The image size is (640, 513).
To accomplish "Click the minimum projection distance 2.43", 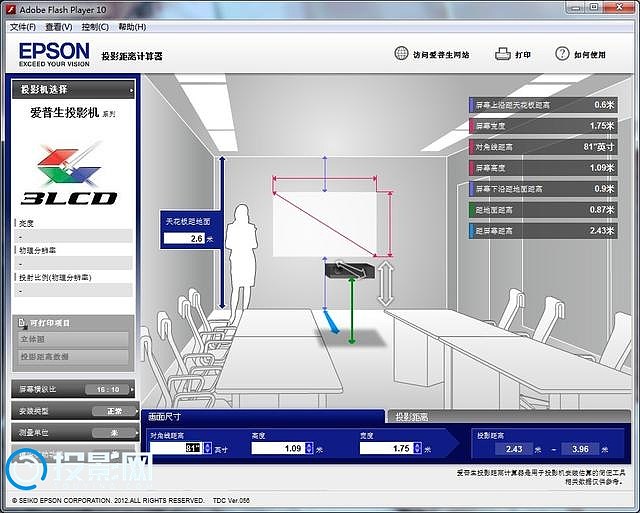I will 514,449.
